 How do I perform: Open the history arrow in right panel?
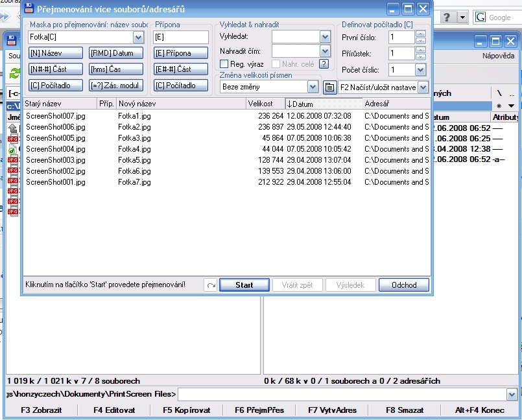(511, 106)
